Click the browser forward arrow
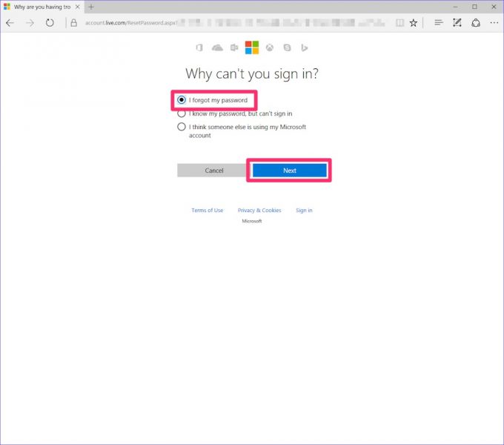This screenshot has height=445, width=504. (30, 23)
